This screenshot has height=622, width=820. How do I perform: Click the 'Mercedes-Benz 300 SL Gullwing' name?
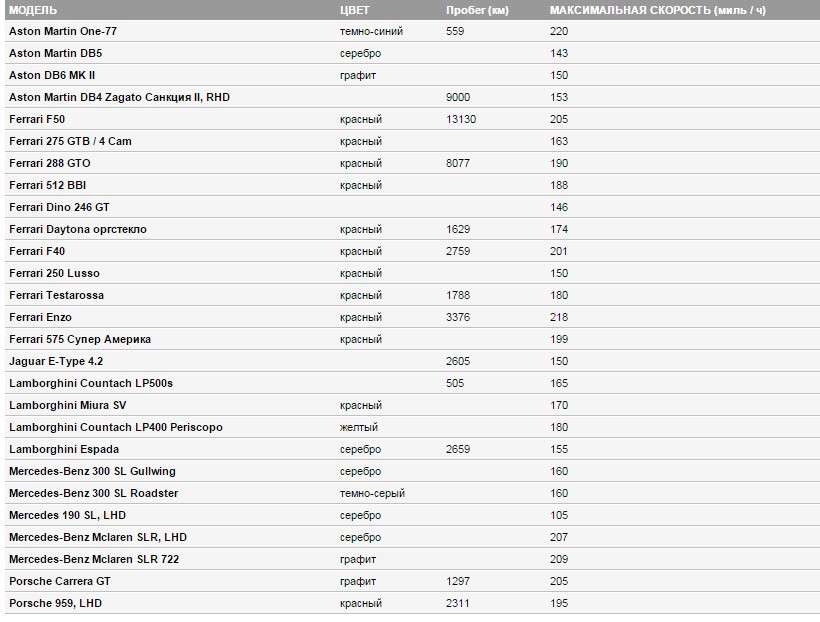[x=92, y=471]
